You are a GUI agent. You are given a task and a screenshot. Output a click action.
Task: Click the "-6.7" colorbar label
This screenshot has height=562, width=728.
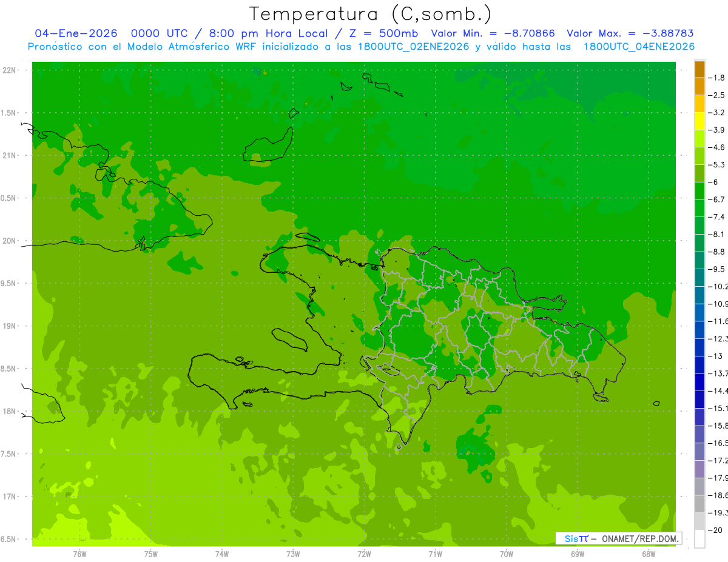(x=717, y=199)
